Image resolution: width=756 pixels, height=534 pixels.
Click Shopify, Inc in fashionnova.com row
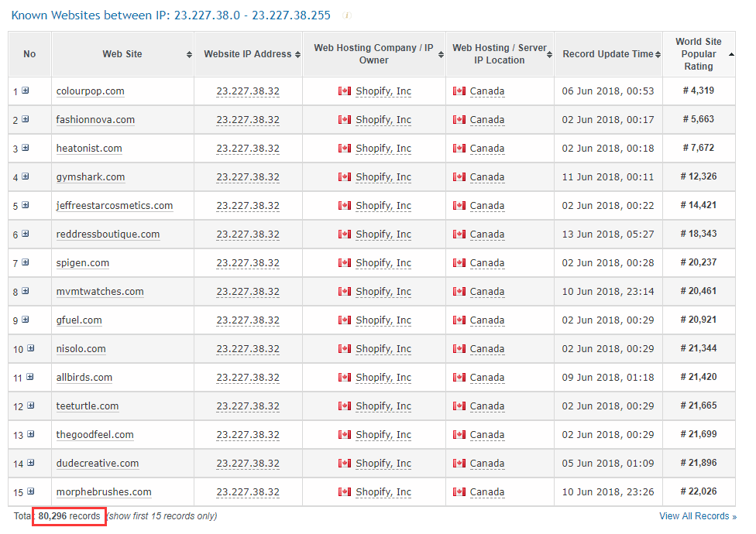click(383, 119)
